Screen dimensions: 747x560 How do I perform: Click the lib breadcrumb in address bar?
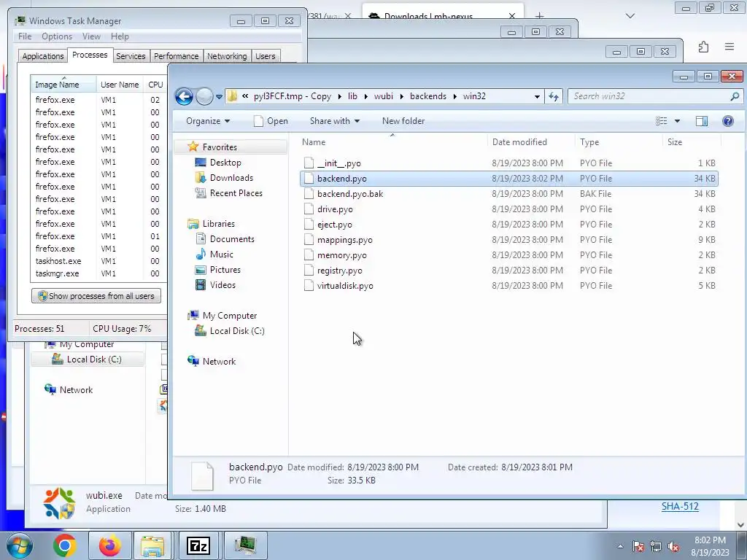click(352, 96)
